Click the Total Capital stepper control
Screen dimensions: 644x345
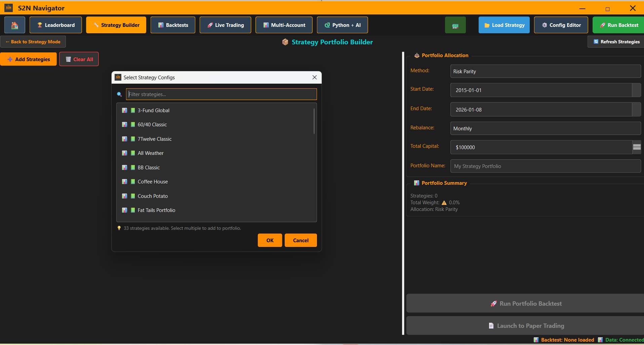tap(637, 147)
